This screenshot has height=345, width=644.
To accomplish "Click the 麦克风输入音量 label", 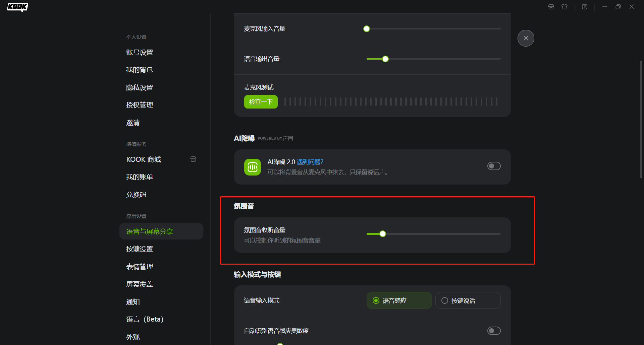I will coord(265,29).
